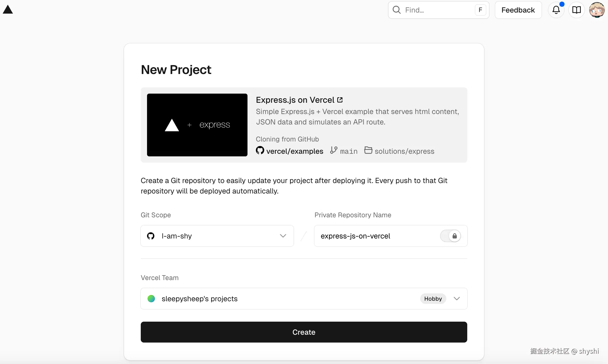Click the green status dot beside sleepysheep's projects
Viewport: 608px width, 364px height.
[x=151, y=299]
